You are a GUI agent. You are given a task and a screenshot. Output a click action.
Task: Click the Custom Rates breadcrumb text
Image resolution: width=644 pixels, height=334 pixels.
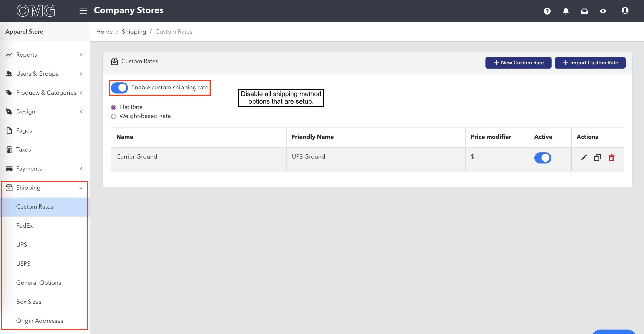pyautogui.click(x=174, y=32)
